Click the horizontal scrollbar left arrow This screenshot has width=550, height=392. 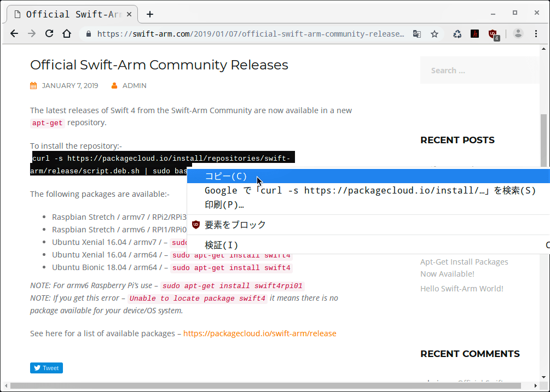pyautogui.click(x=5, y=385)
